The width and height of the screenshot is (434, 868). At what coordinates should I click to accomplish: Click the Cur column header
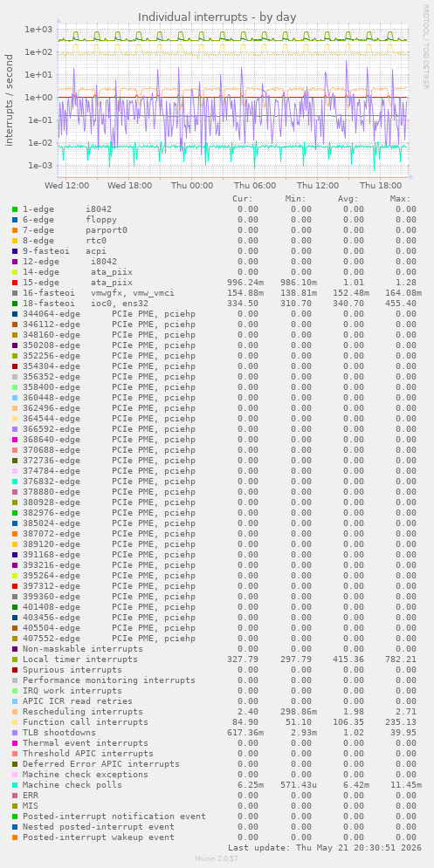[x=243, y=199]
